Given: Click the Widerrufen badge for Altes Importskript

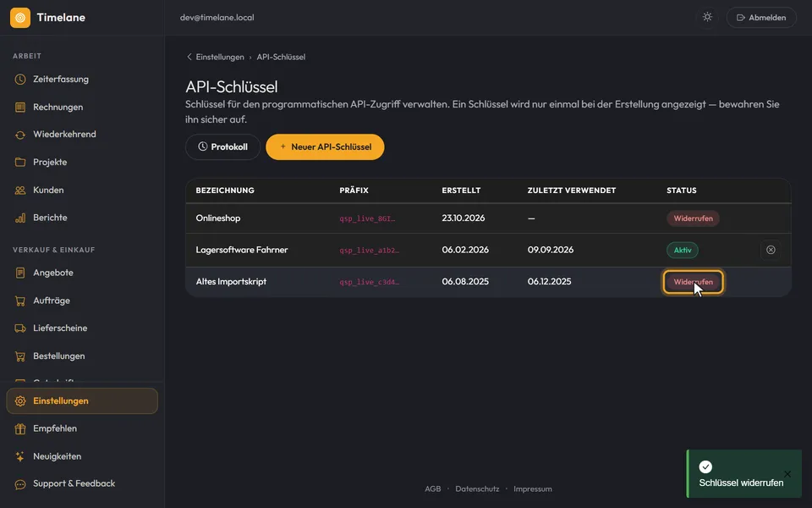Looking at the screenshot, I should click(x=693, y=282).
